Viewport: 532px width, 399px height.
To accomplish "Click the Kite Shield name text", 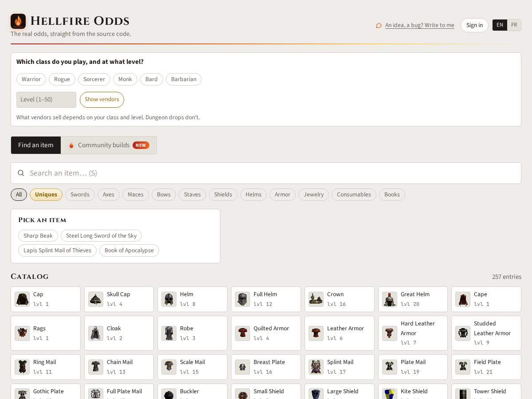I will [x=414, y=391].
